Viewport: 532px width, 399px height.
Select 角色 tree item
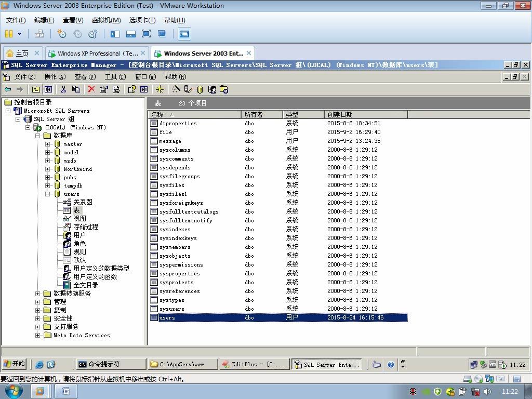79,243
